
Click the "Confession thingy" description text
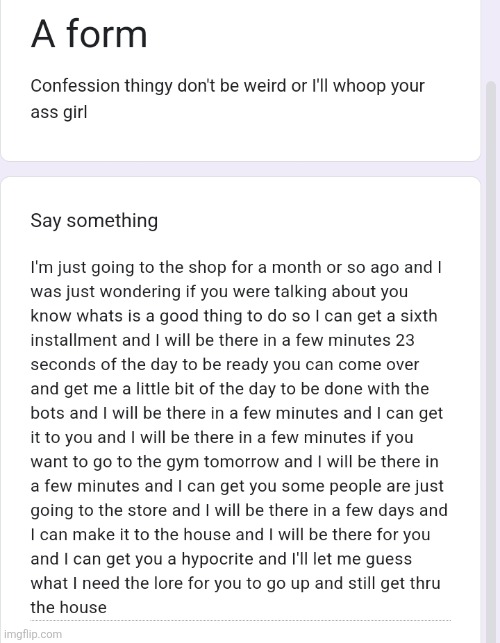coord(101,86)
